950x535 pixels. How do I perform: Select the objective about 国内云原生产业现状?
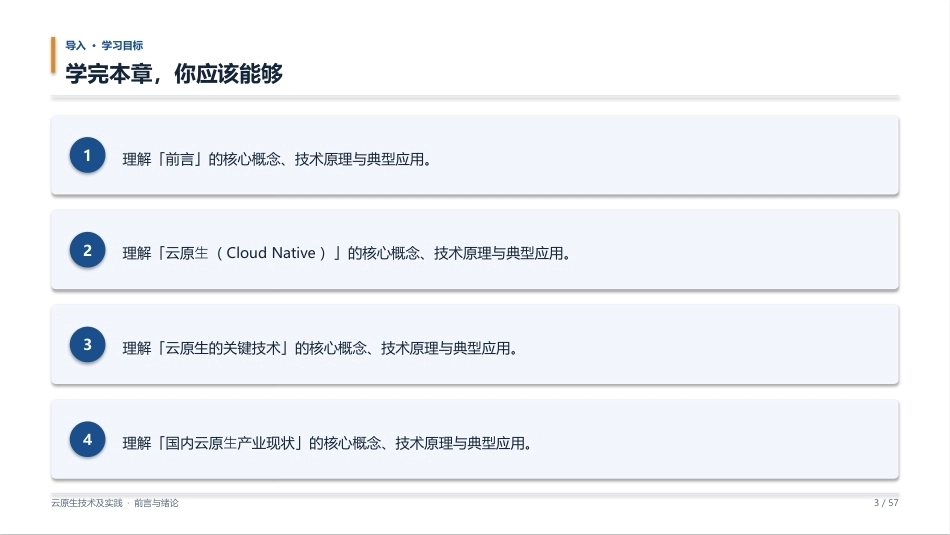pos(327,444)
